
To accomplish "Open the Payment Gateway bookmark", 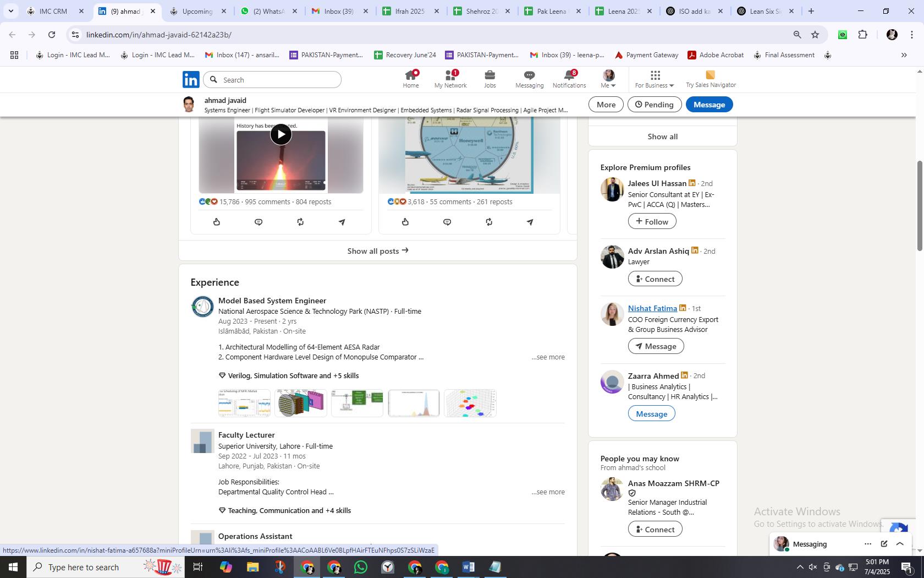I will pos(646,55).
